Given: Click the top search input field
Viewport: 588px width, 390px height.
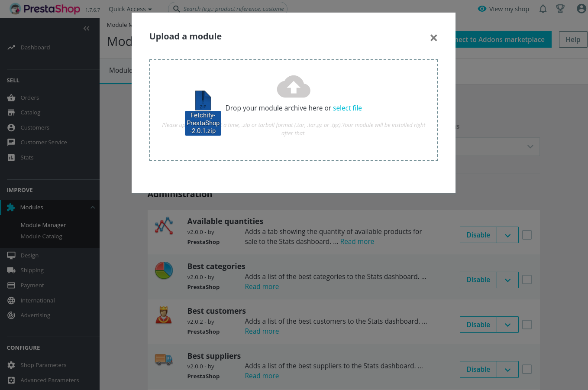Looking at the screenshot, I should click(228, 9).
